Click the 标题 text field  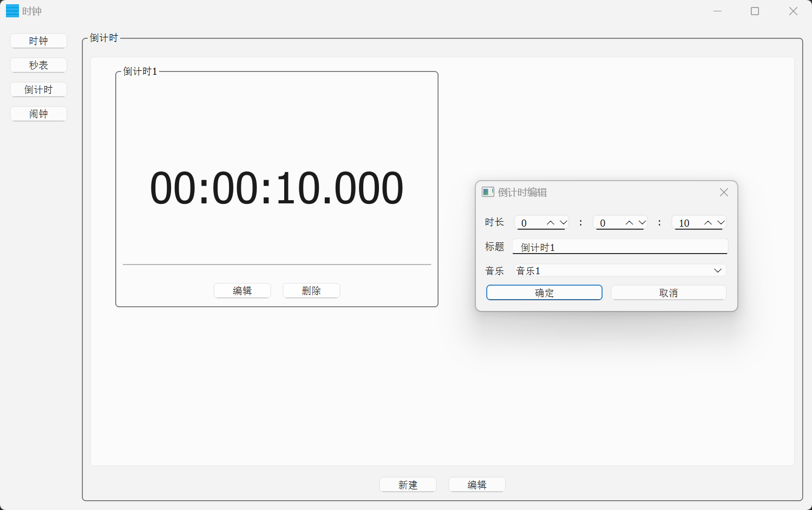[620, 247]
